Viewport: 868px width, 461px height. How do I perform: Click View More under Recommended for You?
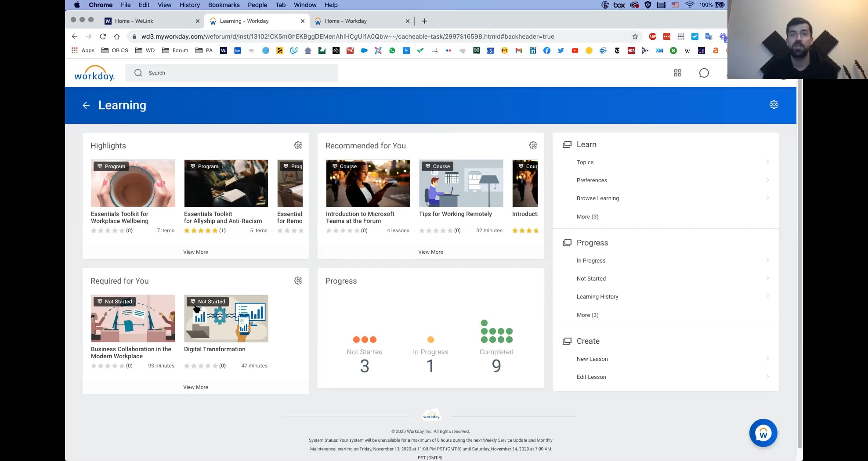click(x=430, y=252)
